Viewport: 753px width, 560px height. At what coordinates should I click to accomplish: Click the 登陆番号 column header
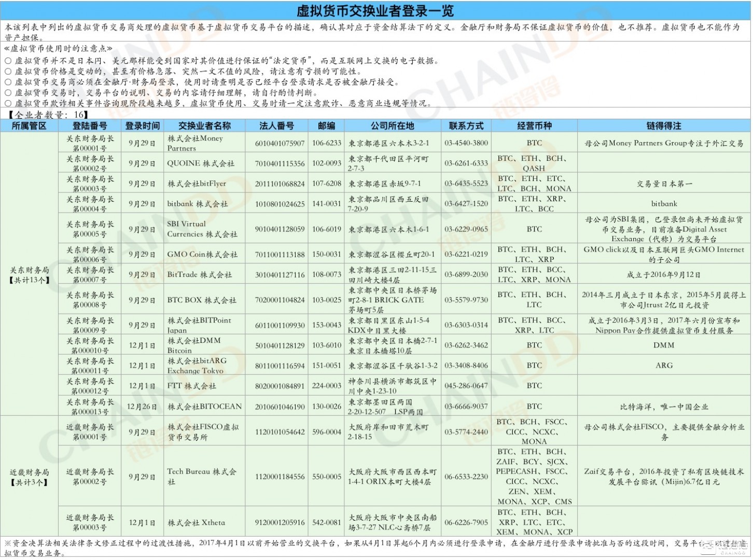click(90, 126)
